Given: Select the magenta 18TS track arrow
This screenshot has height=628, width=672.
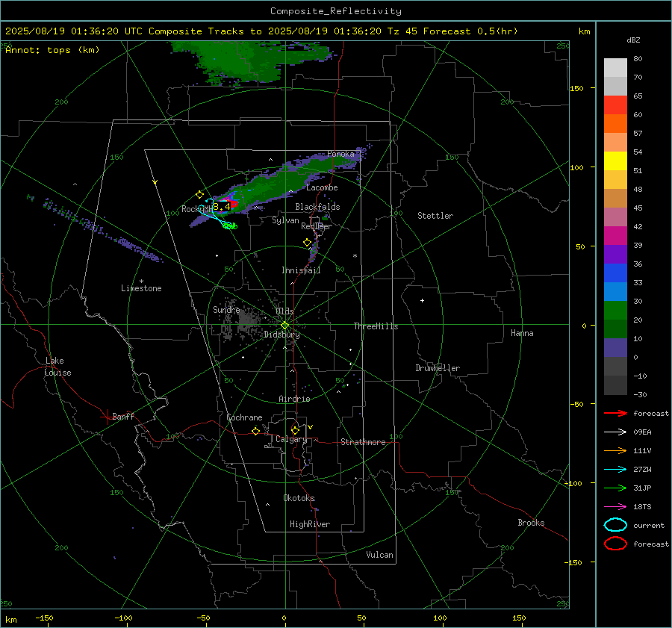Looking at the screenshot, I should tap(615, 507).
